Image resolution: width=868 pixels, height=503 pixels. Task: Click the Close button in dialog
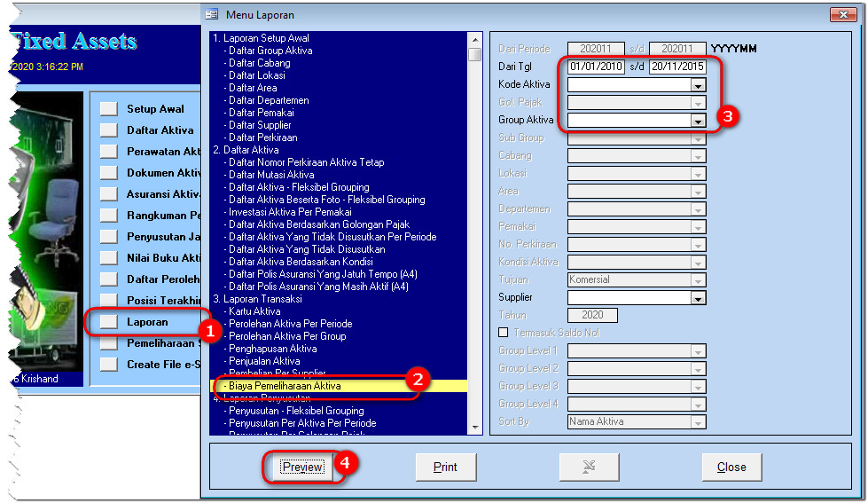tap(731, 468)
